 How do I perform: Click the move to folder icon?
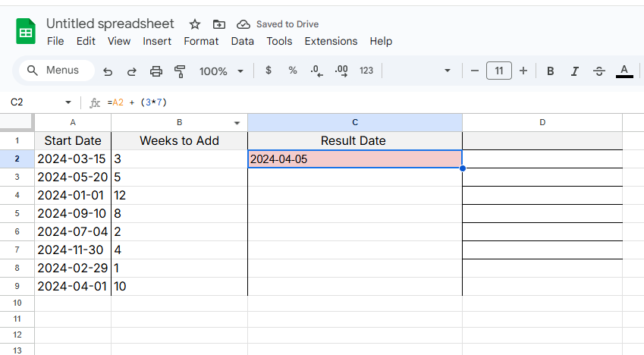pyautogui.click(x=219, y=24)
